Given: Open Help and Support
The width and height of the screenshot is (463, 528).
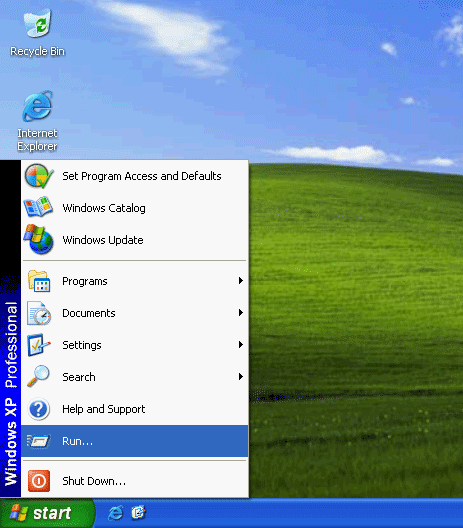Looking at the screenshot, I should [135, 409].
